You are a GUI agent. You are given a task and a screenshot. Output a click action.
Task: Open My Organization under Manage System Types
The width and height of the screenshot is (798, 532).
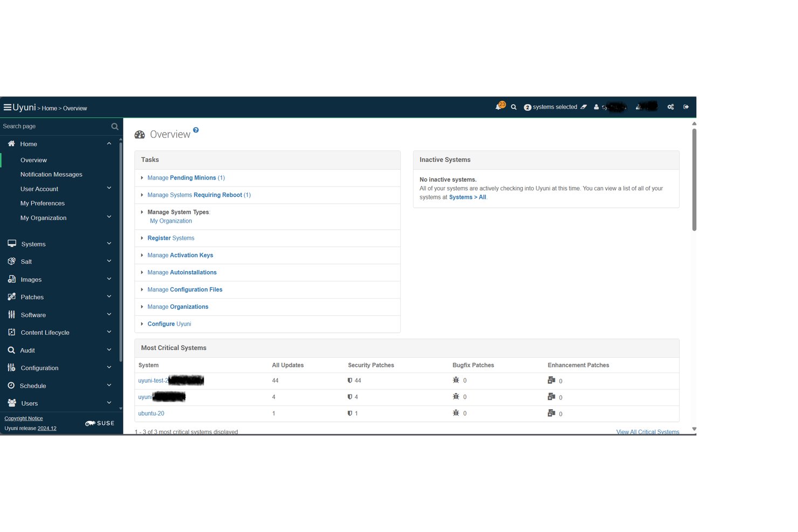point(171,221)
